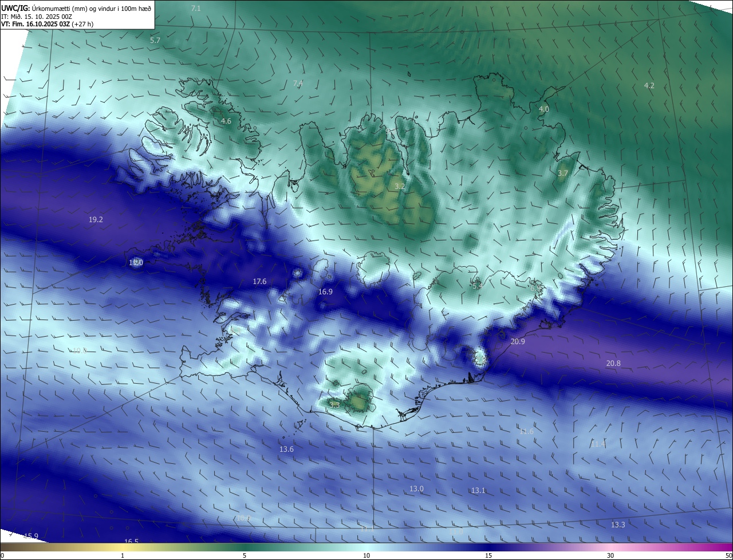Click the 0 label on the color scale
Screen dimensions: 733x560
point(2,555)
